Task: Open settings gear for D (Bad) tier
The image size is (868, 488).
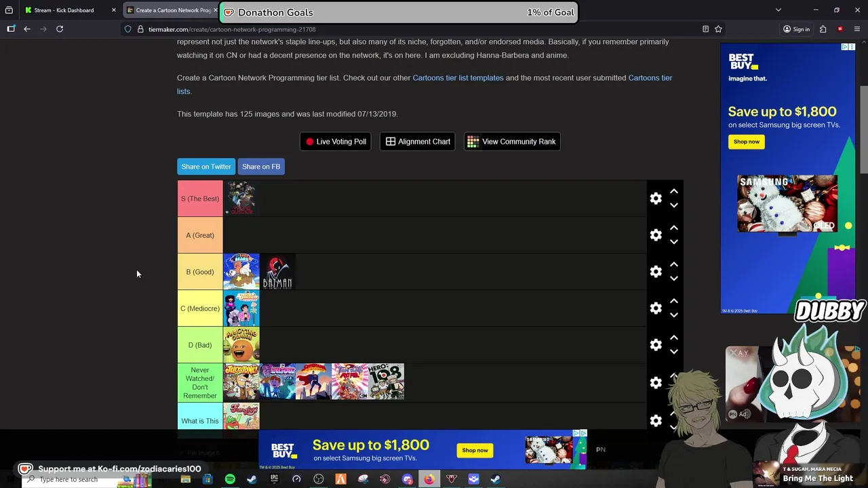Action: 656,345
